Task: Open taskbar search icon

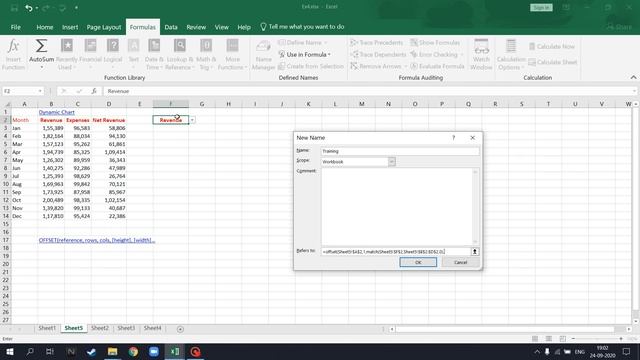Action: click(30, 351)
